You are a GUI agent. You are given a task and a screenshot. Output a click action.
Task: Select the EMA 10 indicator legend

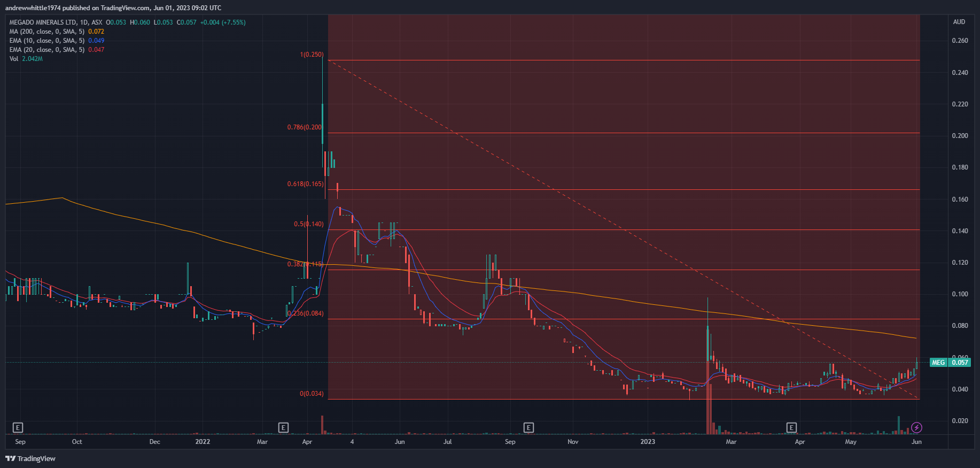click(x=46, y=41)
